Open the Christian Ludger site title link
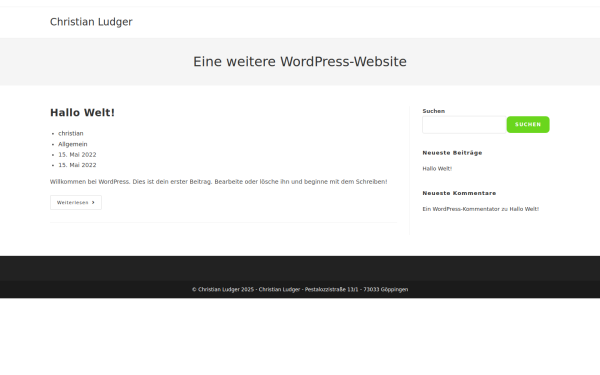Viewport: 600px width, 375px height. pos(91,22)
